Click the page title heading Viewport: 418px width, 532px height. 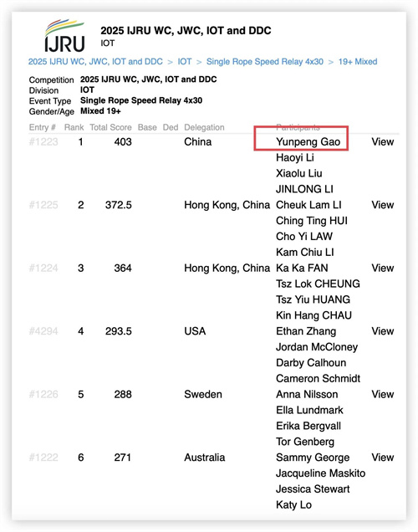(x=186, y=31)
